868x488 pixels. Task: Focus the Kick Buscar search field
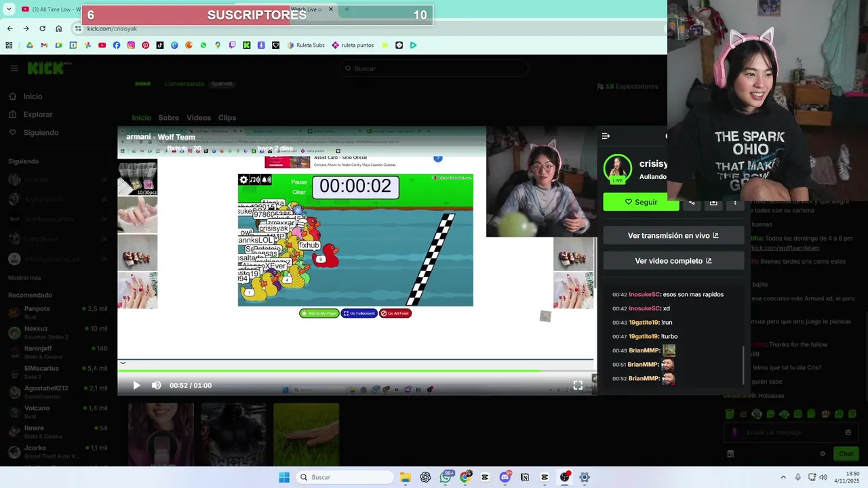pyautogui.click(x=434, y=68)
